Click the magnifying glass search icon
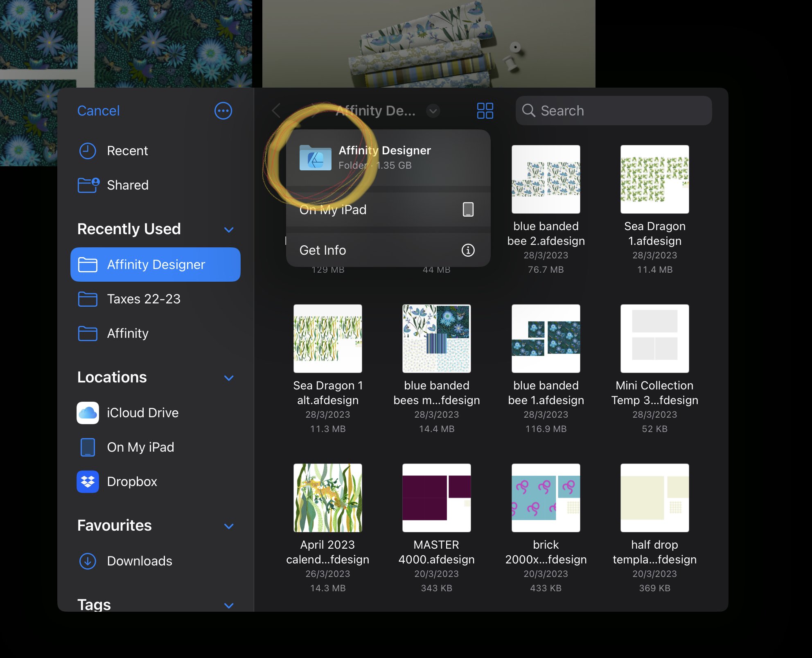The width and height of the screenshot is (812, 658). 529,110
